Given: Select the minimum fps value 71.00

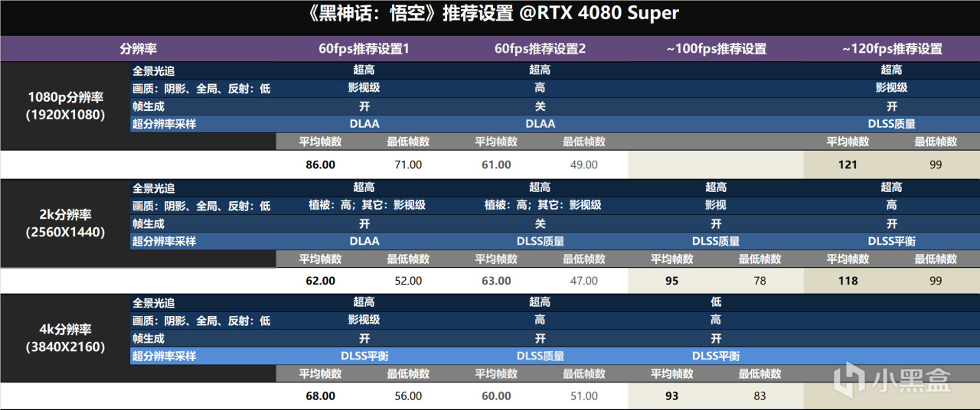Looking at the screenshot, I should tap(408, 164).
